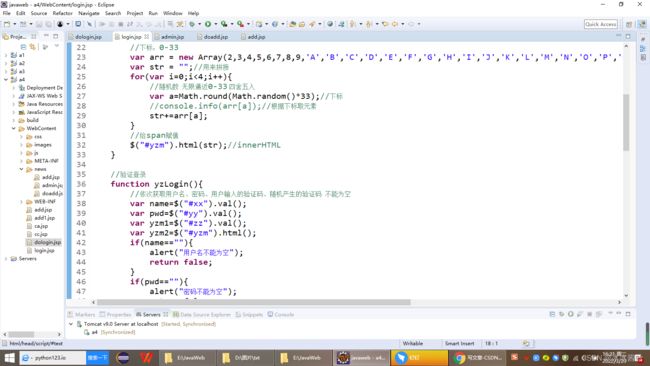Close the login.jsp editor tab
Viewport: 650px width, 366px height.
[147, 37]
